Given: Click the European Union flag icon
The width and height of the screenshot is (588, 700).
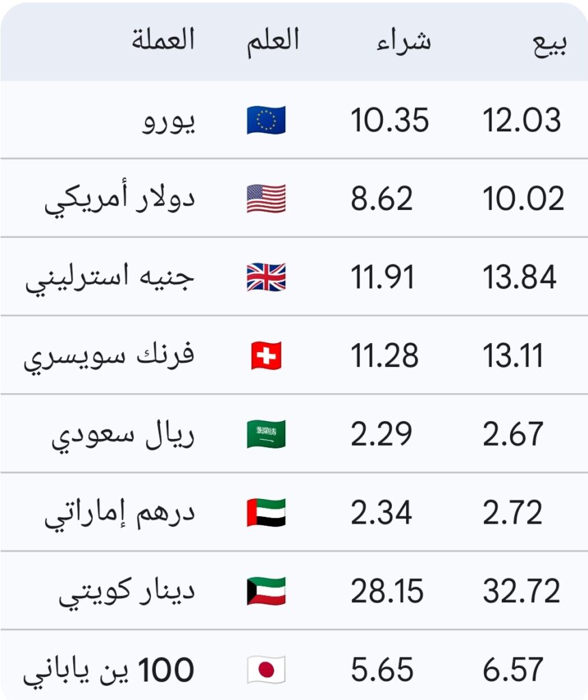Looking at the screenshot, I should (266, 120).
